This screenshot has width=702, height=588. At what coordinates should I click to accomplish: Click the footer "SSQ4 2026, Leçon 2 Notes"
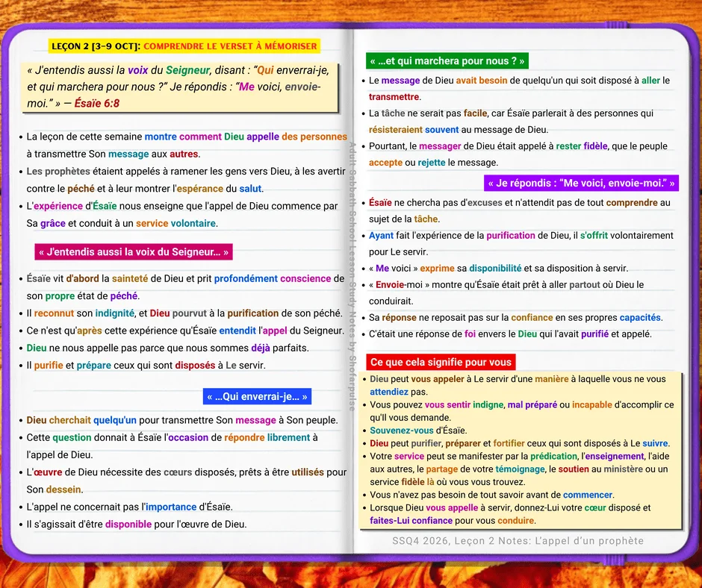(x=518, y=540)
